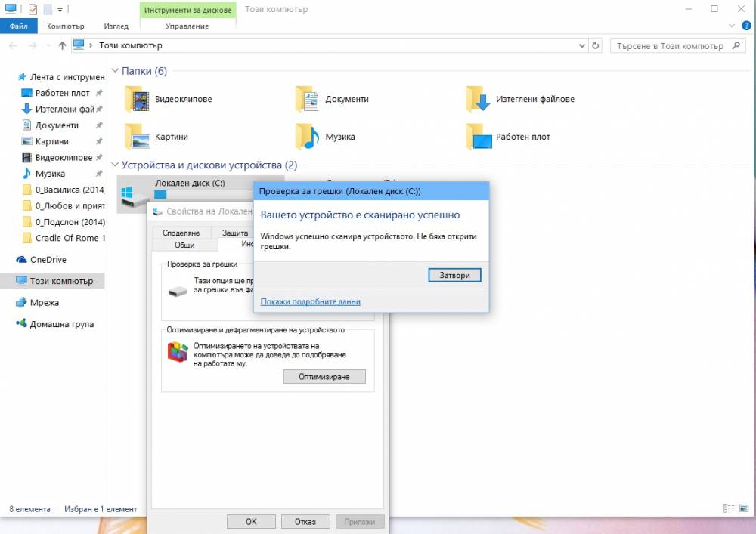Click the Приложи button
The height and width of the screenshot is (534, 756).
point(360,521)
